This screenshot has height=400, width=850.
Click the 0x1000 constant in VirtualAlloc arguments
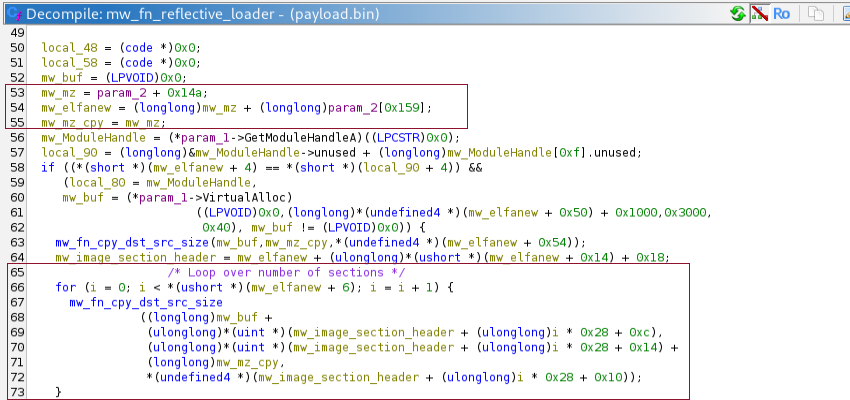coord(638,212)
